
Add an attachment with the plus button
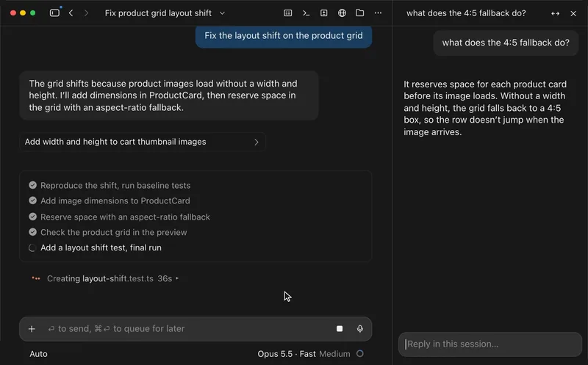[x=32, y=329]
